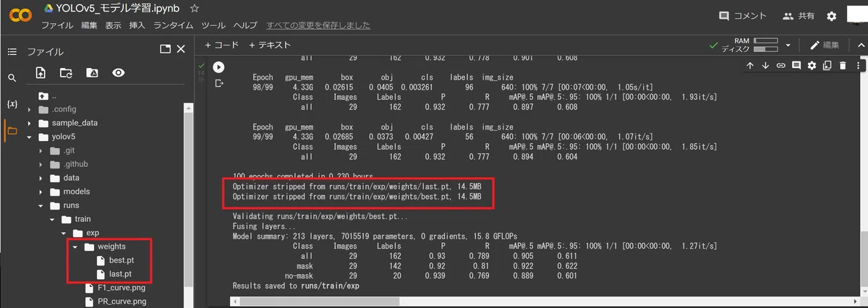The height and width of the screenshot is (308, 868).
Task: Click the 共有 share button
Action: coord(799,16)
